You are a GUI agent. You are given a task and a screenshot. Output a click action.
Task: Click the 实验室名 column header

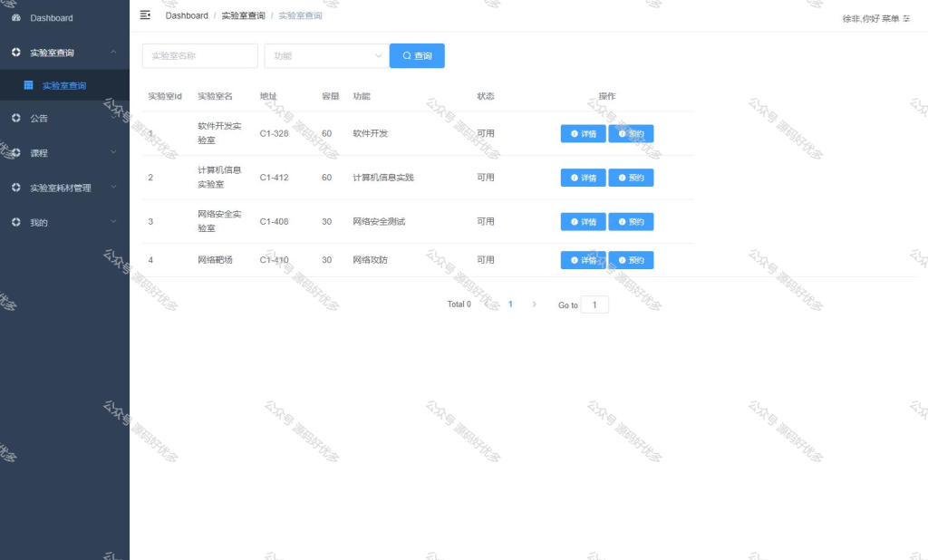point(215,96)
